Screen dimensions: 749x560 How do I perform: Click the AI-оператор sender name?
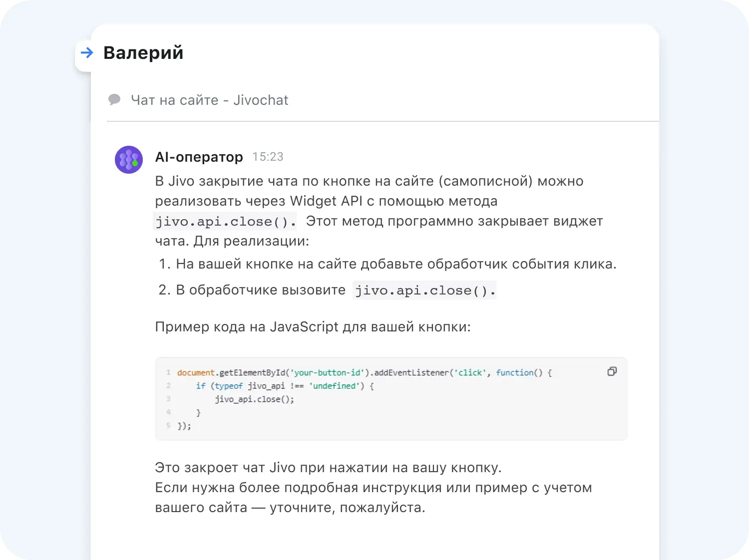199,157
